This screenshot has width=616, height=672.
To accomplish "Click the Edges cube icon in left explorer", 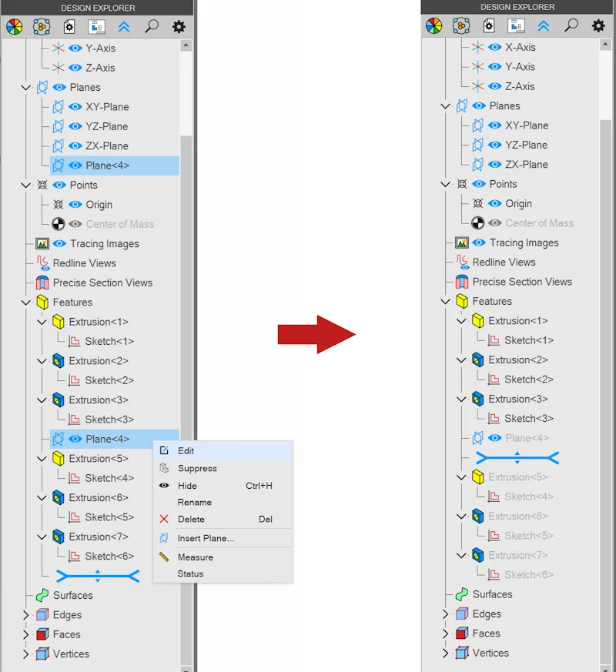I will point(42,615).
